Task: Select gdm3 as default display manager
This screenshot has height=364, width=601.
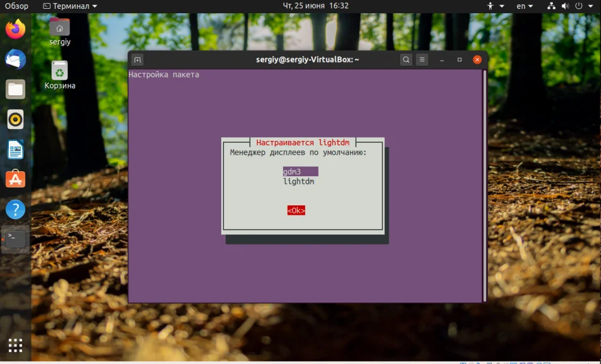Action: [301, 172]
